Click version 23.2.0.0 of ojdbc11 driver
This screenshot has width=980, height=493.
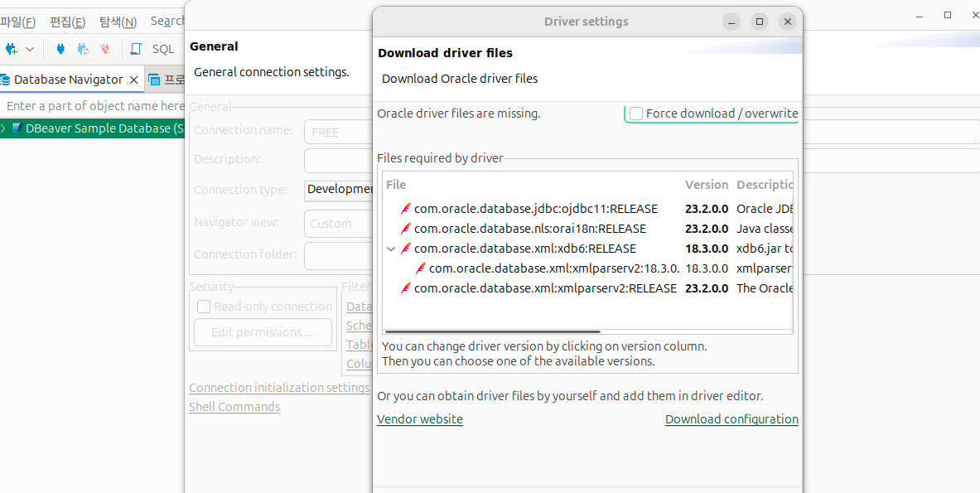[x=706, y=209]
